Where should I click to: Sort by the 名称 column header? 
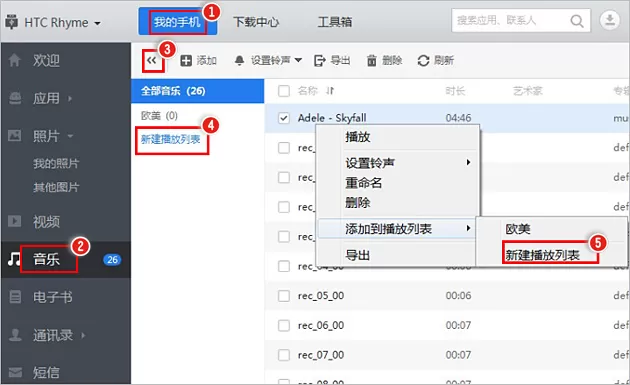point(308,91)
